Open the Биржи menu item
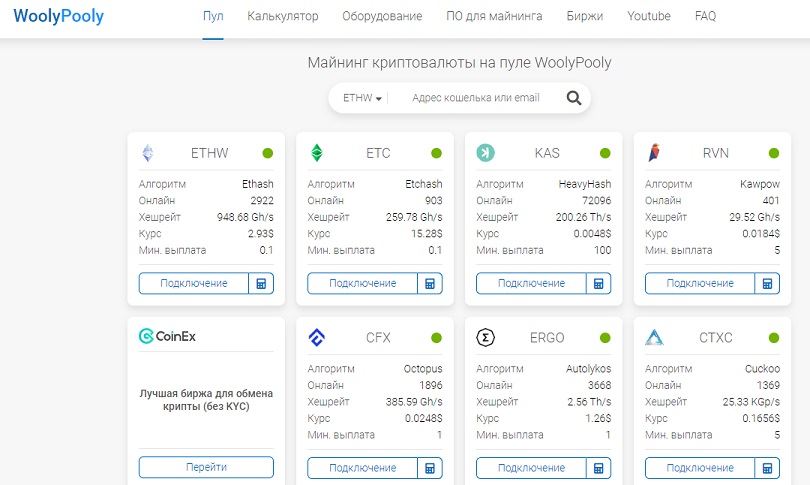The width and height of the screenshot is (810, 485). click(x=585, y=16)
